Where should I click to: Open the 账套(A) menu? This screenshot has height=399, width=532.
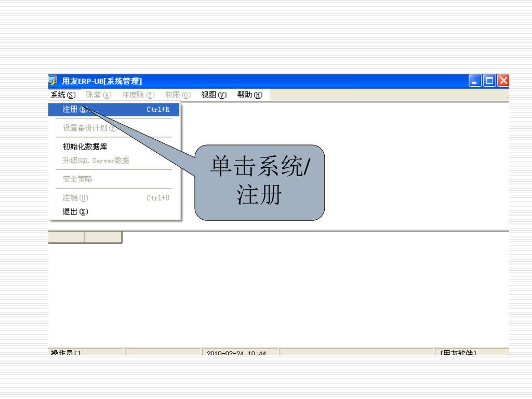(99, 95)
